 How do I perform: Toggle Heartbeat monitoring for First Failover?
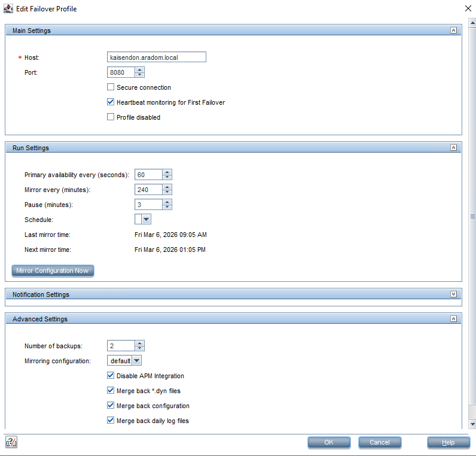[x=111, y=102]
